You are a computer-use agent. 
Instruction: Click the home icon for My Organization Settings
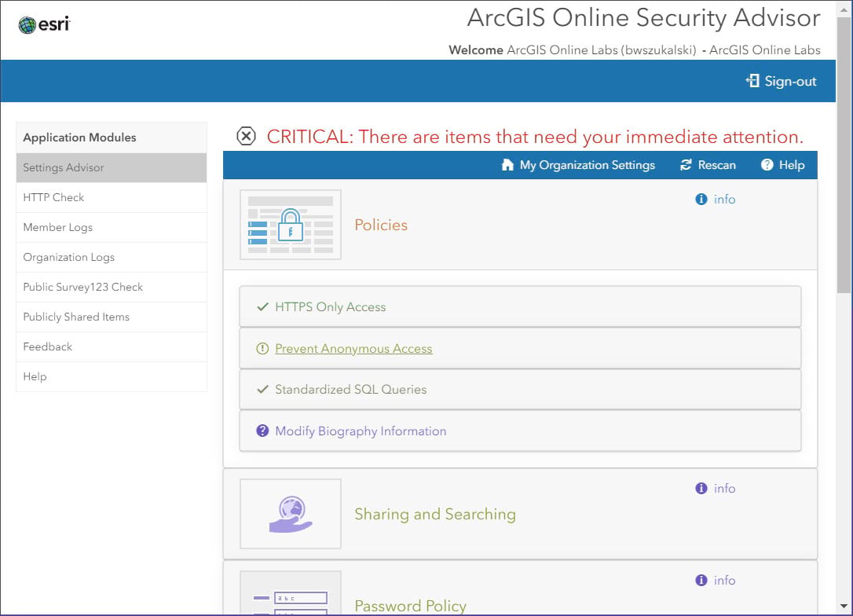tap(507, 165)
